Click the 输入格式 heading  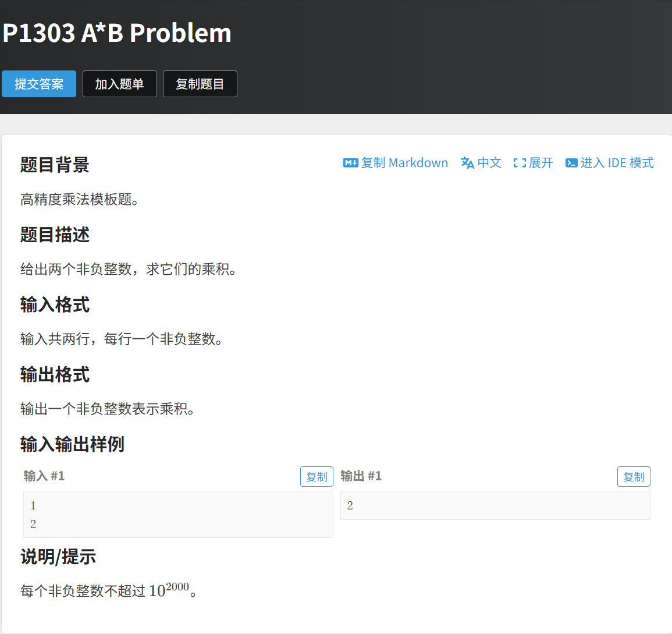click(55, 305)
